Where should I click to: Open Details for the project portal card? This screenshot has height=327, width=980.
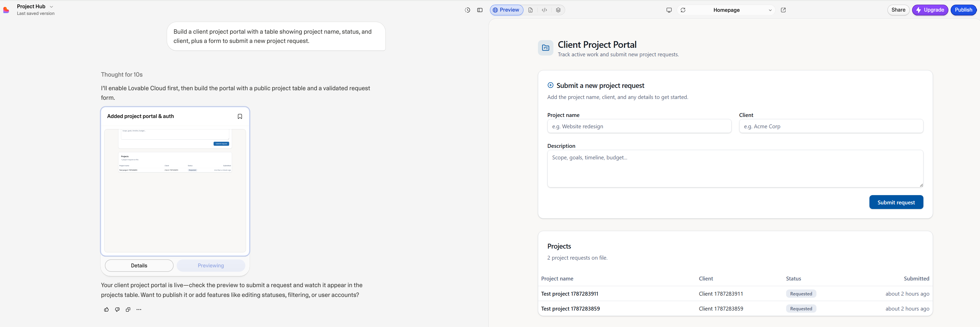click(x=139, y=265)
